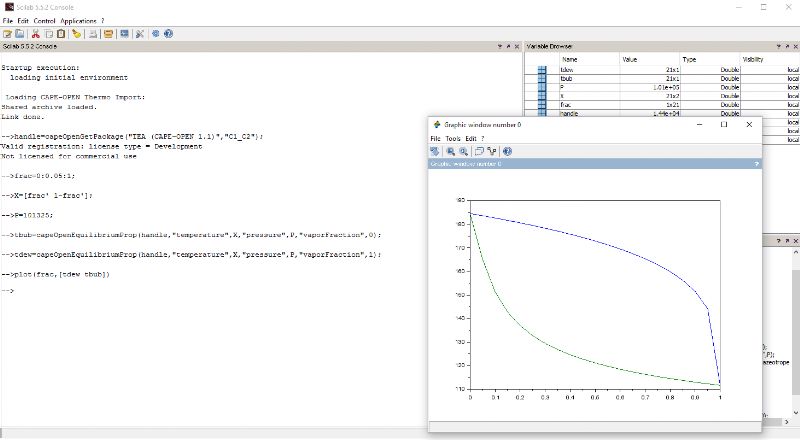Select P variable value 1.01e+05
800x440 pixels.
[x=650, y=87]
